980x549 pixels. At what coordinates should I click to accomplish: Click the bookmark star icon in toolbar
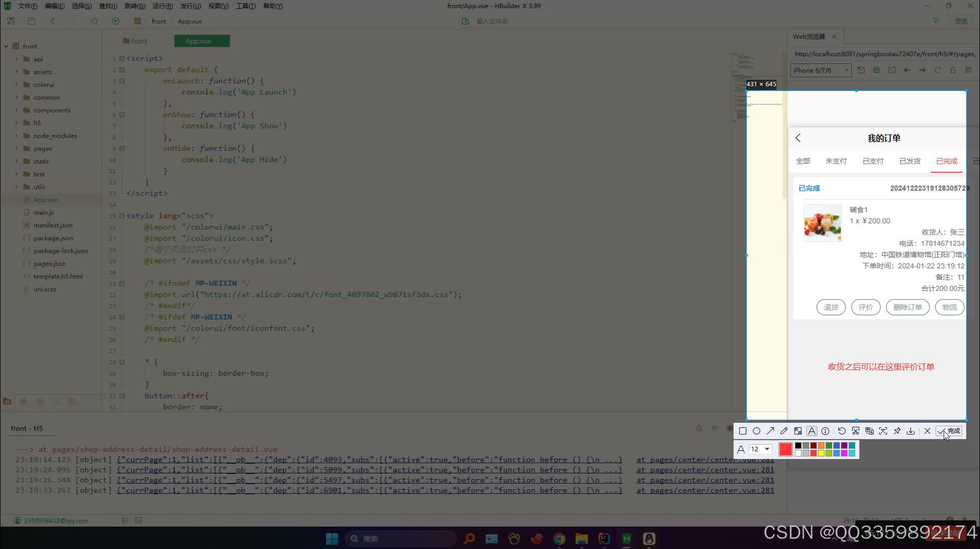coord(94,21)
